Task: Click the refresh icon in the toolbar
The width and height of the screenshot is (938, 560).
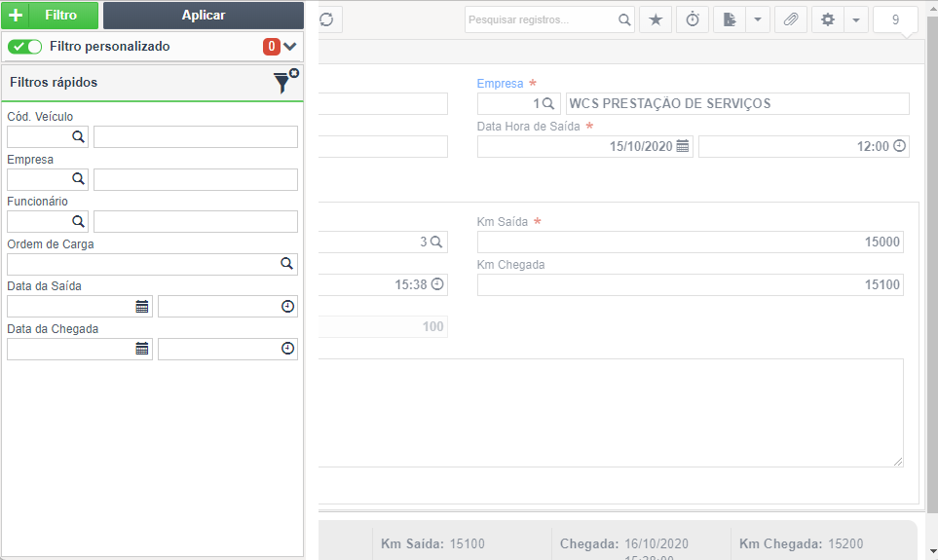Action: point(326,19)
